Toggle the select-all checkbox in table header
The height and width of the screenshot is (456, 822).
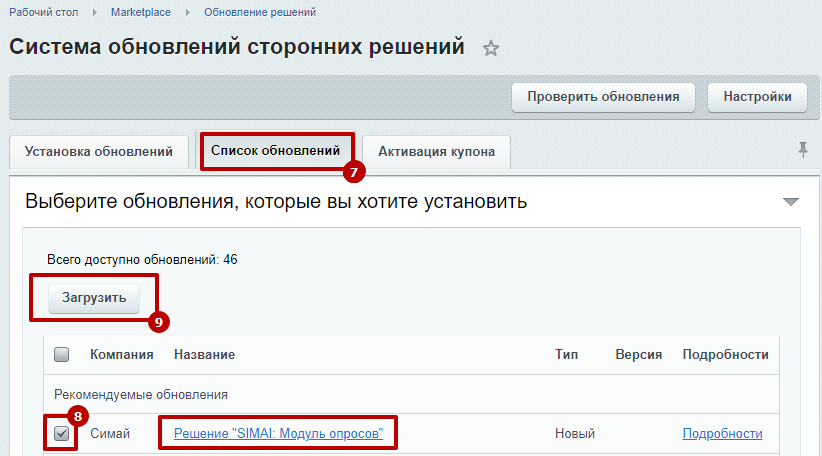(x=61, y=355)
